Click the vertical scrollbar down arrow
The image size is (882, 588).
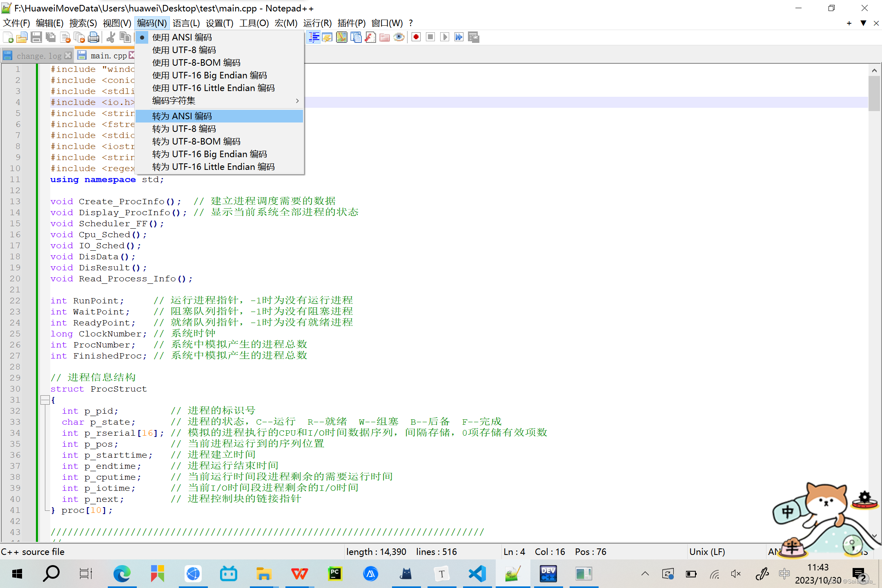(874, 535)
